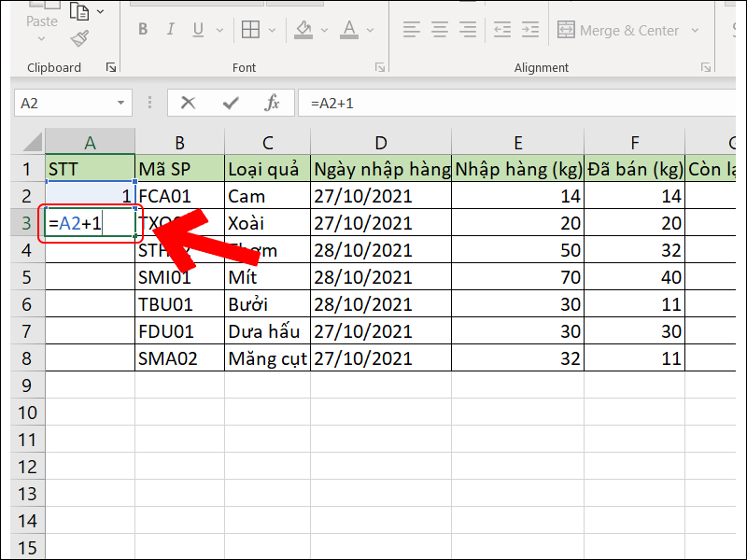Select the cell containing Xoài

pos(268,223)
